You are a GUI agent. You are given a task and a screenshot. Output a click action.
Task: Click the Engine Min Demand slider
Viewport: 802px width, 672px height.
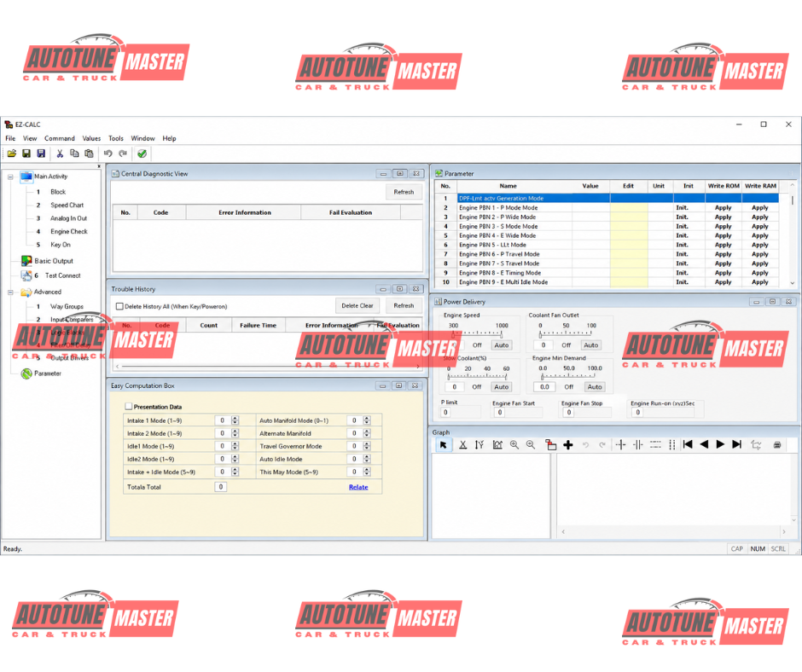[567, 376]
